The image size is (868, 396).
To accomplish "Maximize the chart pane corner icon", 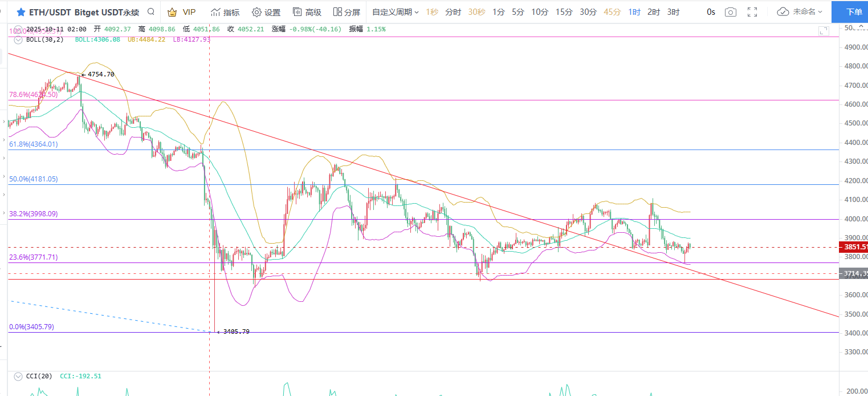I will (x=823, y=31).
